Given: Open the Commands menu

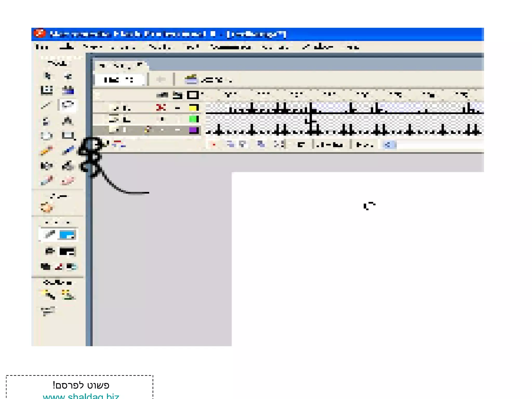Looking at the screenshot, I should (x=230, y=47).
